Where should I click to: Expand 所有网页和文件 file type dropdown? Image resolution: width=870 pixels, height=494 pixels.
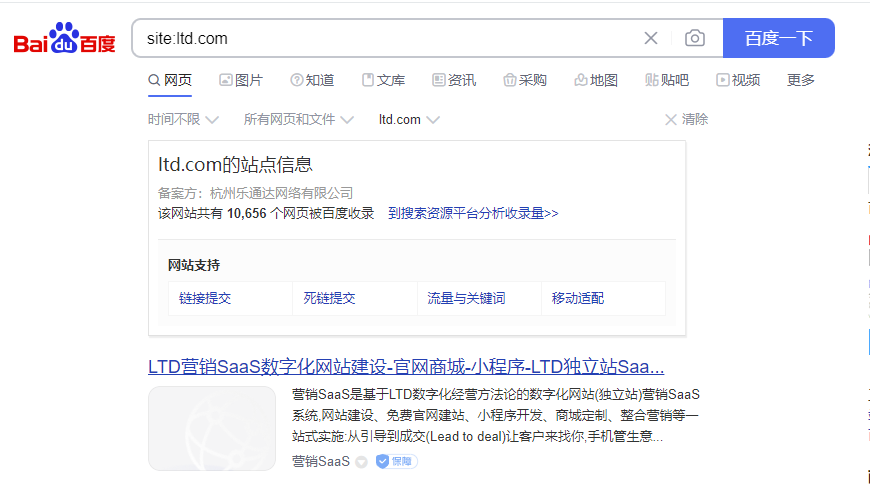pos(298,119)
